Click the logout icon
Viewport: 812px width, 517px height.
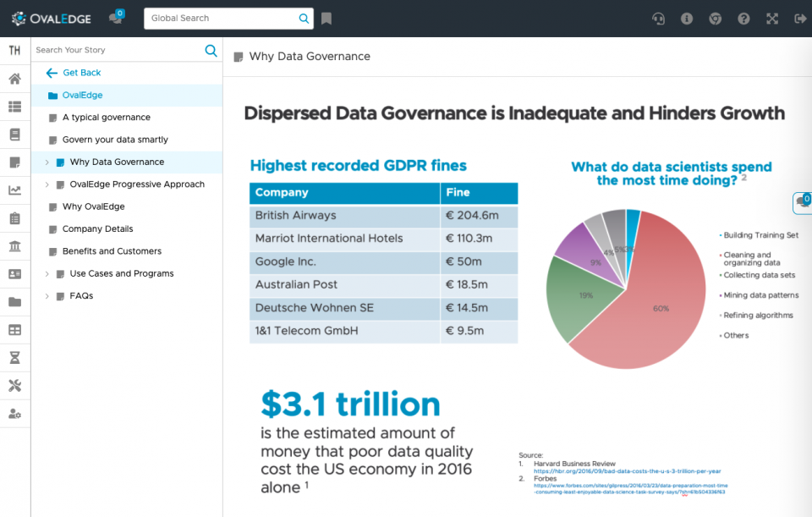click(800, 19)
